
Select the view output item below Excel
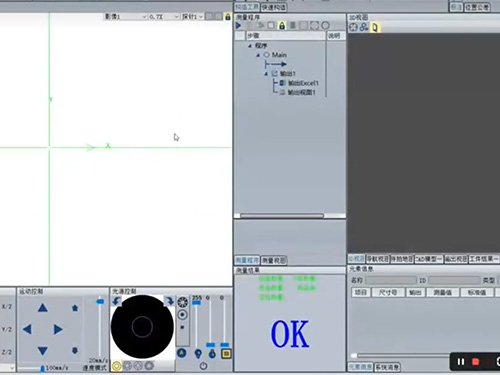[x=301, y=92]
